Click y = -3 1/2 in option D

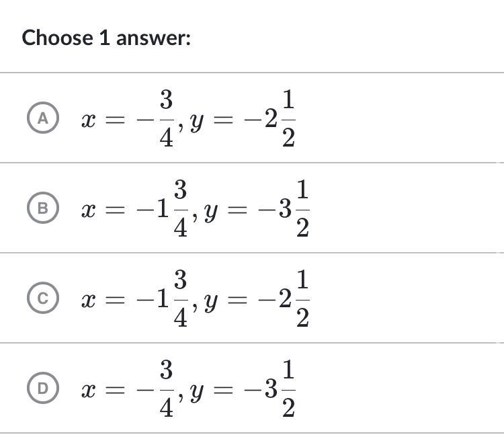click(243, 389)
